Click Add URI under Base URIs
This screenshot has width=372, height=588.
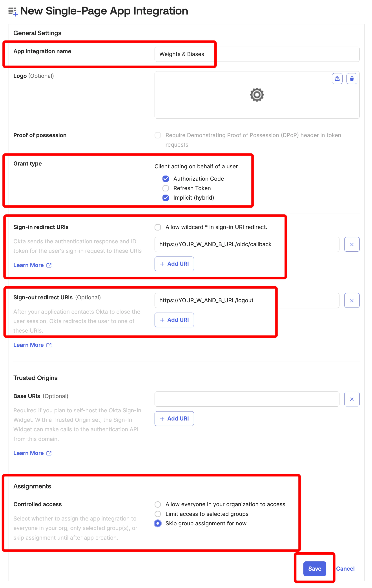click(x=174, y=419)
